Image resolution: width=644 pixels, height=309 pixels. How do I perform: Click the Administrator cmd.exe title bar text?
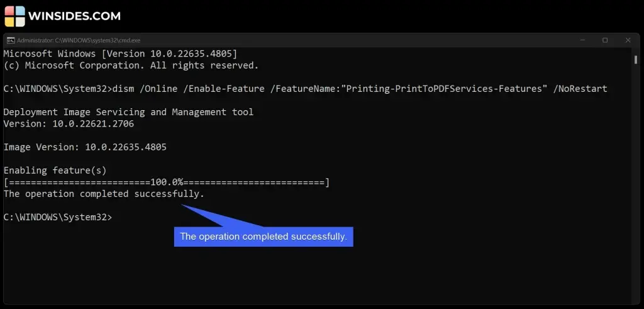coord(79,40)
